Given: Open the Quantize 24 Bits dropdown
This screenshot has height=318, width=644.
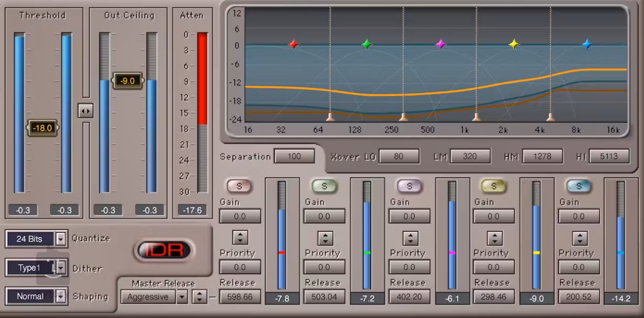Looking at the screenshot, I should coord(61,239).
